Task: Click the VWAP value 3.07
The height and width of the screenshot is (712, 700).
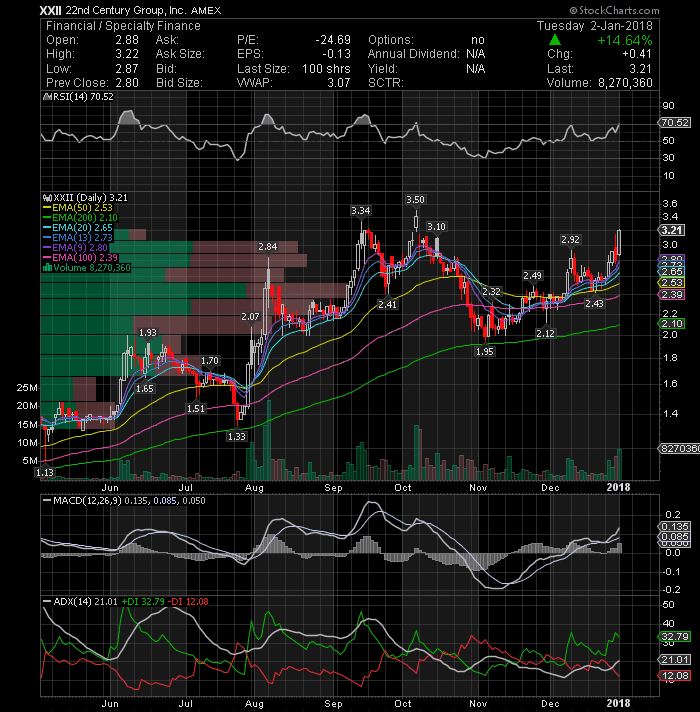Action: [339, 83]
